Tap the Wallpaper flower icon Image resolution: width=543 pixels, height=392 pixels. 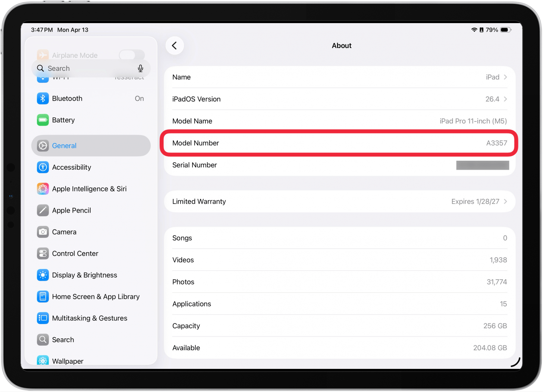(43, 360)
